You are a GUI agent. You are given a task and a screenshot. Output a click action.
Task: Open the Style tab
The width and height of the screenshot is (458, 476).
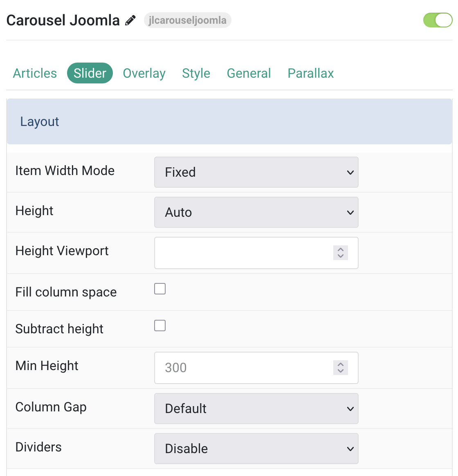tap(196, 73)
